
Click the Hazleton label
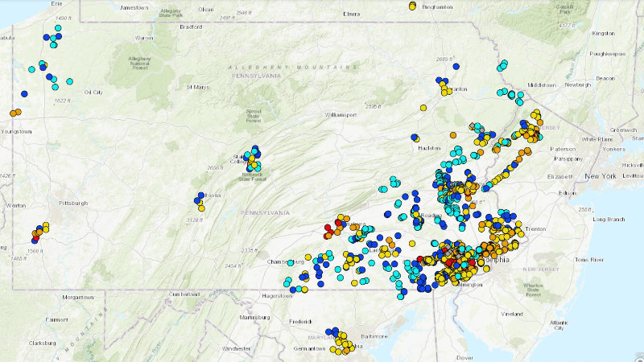click(x=429, y=148)
